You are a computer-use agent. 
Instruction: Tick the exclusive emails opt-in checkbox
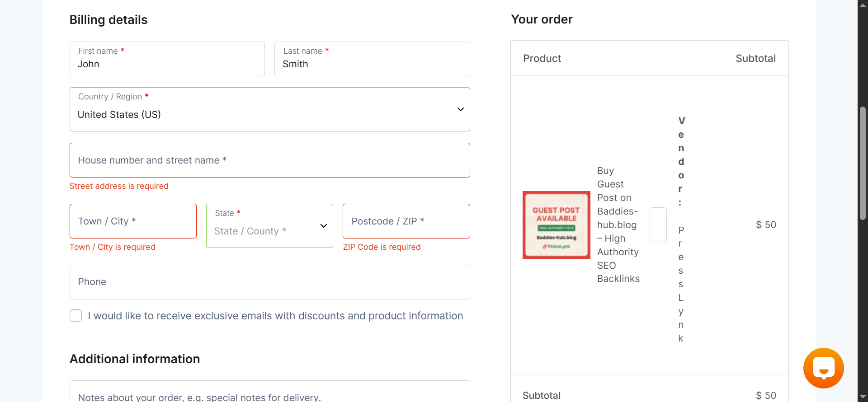[x=76, y=316]
